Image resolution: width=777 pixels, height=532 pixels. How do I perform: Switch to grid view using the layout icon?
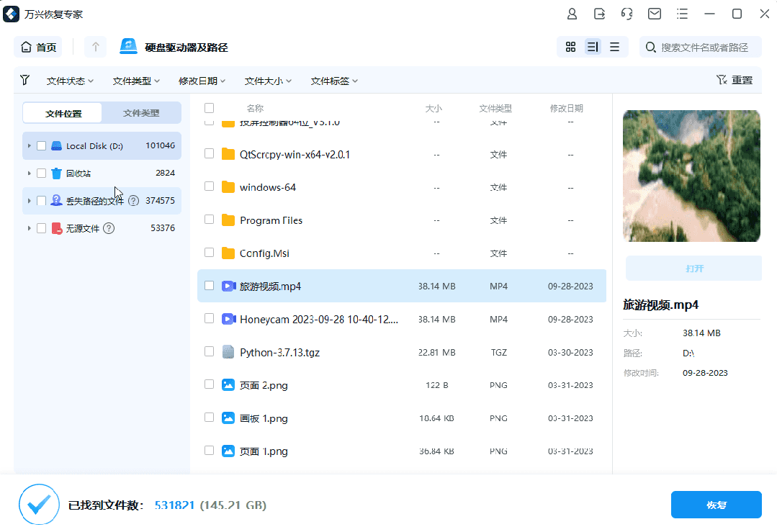pyautogui.click(x=570, y=46)
